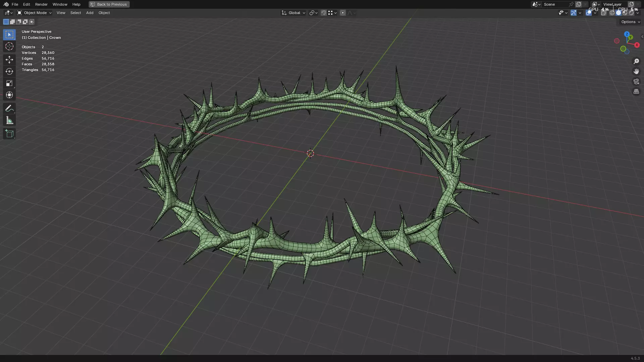Toggle the scene pin icon
This screenshot has height=362, width=644.
pos(571,4)
